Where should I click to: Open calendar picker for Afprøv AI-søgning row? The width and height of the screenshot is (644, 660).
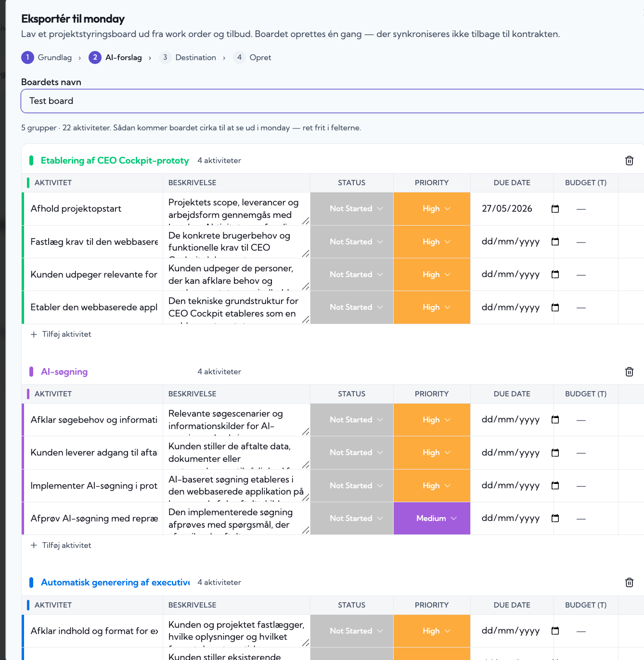[x=555, y=518]
